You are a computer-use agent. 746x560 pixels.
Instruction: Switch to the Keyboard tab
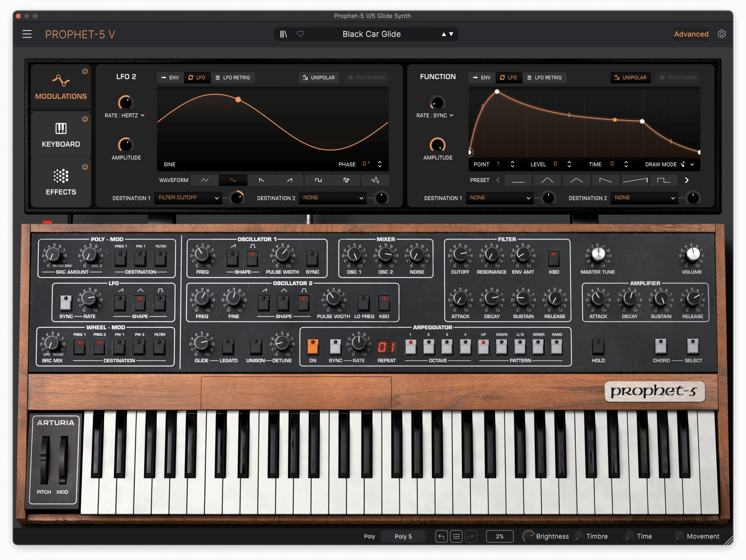tap(61, 136)
